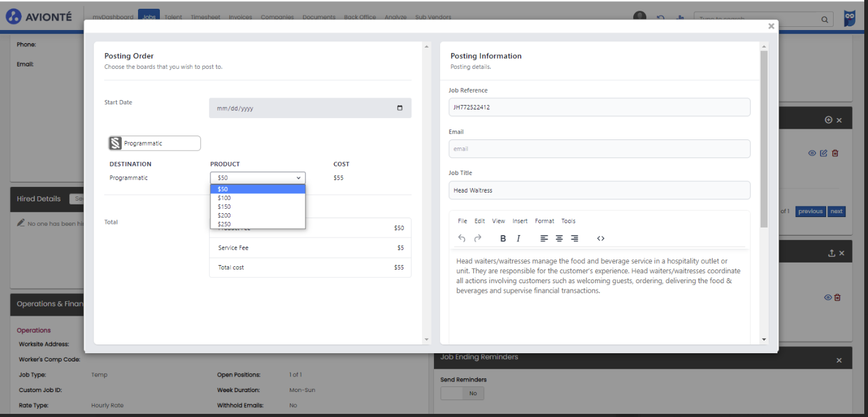Screen dimensions: 868x417
Task: Select $100 from product dropdown
Action: 224,198
